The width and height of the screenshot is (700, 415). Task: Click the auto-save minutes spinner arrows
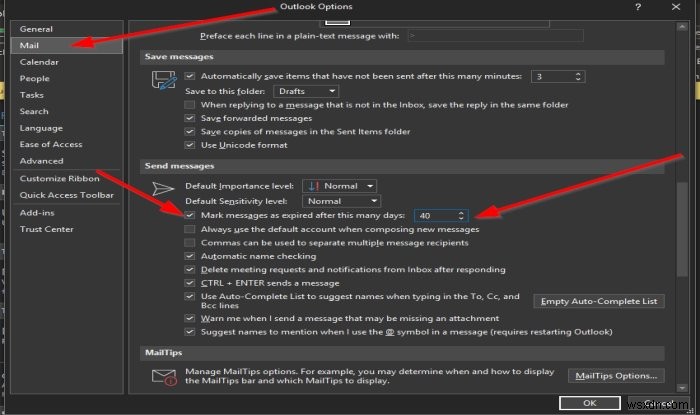click(578, 76)
